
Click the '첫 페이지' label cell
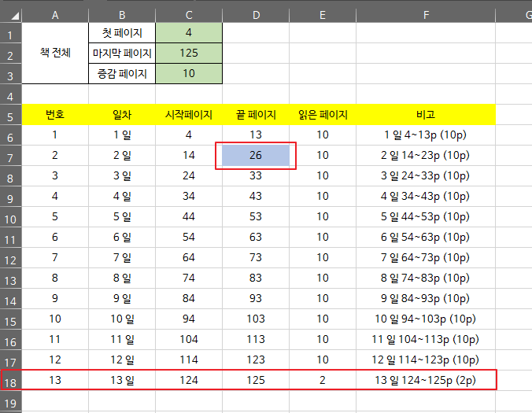click(x=122, y=33)
